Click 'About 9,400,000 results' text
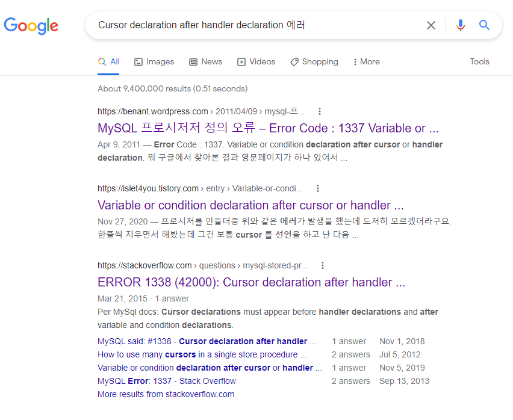Screen dimensions: 513x420 click(172, 88)
